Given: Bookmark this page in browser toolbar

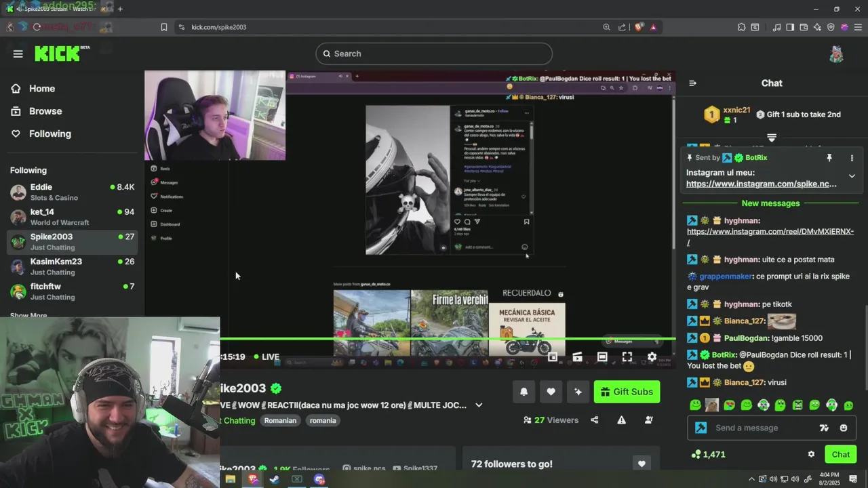Looking at the screenshot, I should pos(164,27).
